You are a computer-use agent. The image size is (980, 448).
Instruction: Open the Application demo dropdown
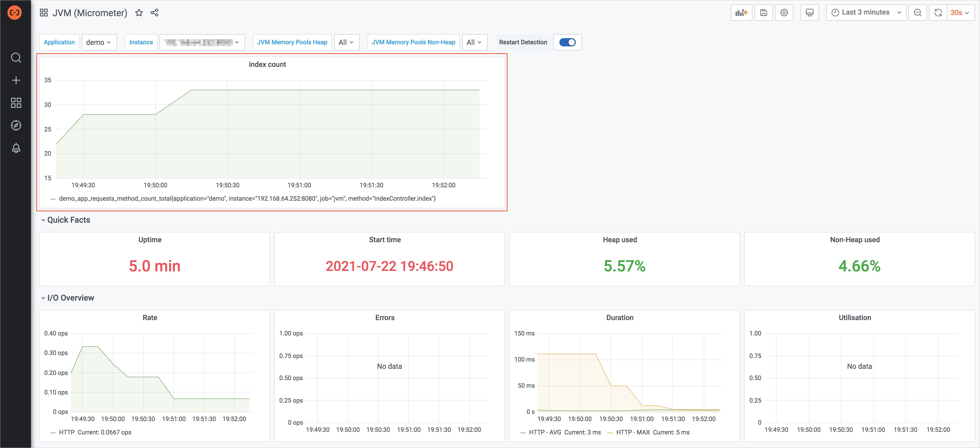coord(99,42)
